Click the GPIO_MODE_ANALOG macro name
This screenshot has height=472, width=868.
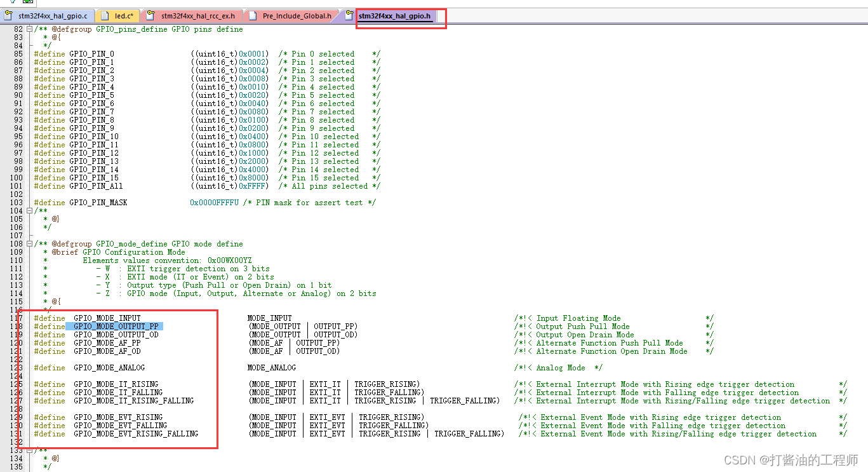pyautogui.click(x=109, y=368)
